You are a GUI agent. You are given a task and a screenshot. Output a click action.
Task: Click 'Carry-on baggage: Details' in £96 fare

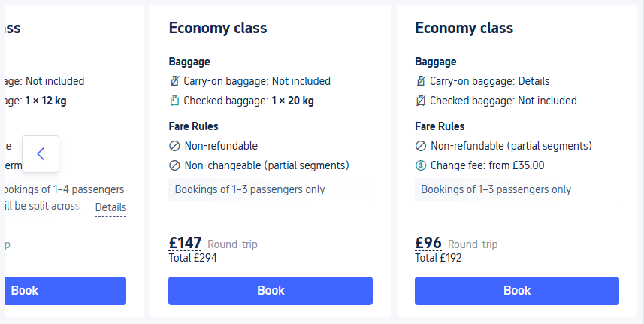point(489,81)
